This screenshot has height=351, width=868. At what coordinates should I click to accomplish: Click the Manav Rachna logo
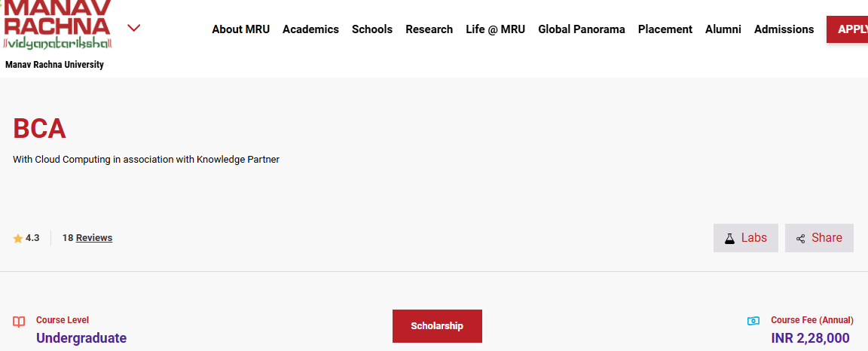57,25
